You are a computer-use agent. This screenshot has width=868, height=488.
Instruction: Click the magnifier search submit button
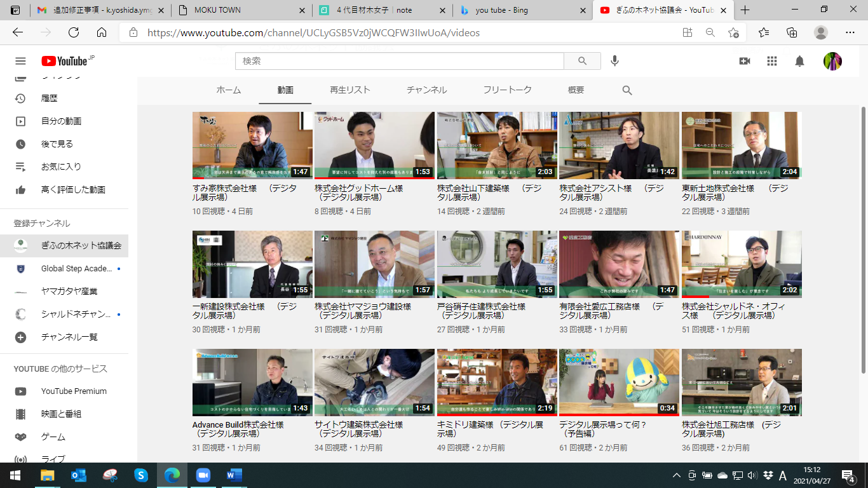582,61
